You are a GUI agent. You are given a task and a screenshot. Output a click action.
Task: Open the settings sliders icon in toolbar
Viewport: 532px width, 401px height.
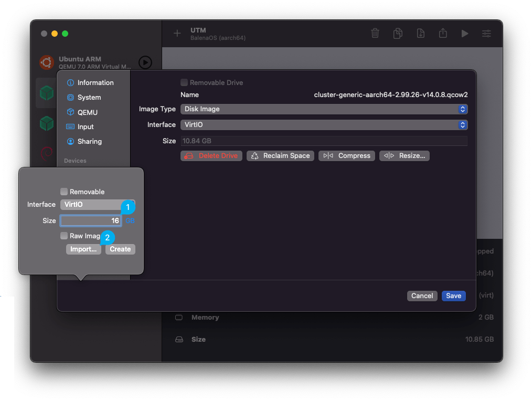[487, 33]
